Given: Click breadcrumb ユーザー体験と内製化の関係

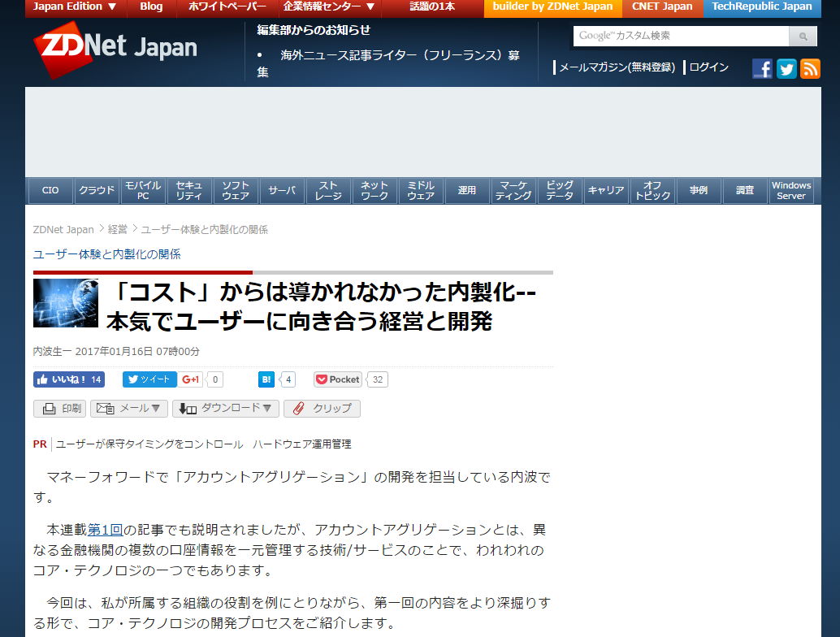Looking at the screenshot, I should (204, 230).
